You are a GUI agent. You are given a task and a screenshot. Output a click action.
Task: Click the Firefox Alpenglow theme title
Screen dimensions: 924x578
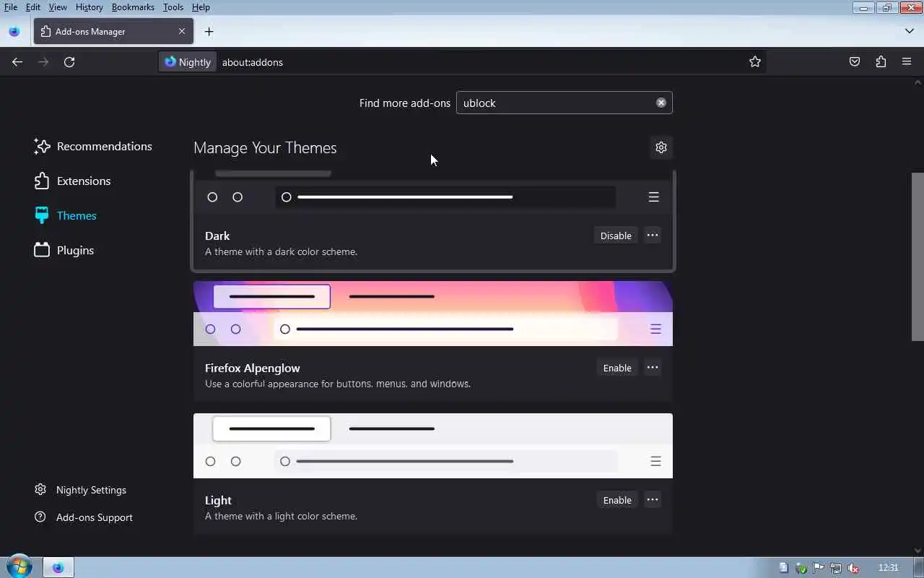coord(253,368)
